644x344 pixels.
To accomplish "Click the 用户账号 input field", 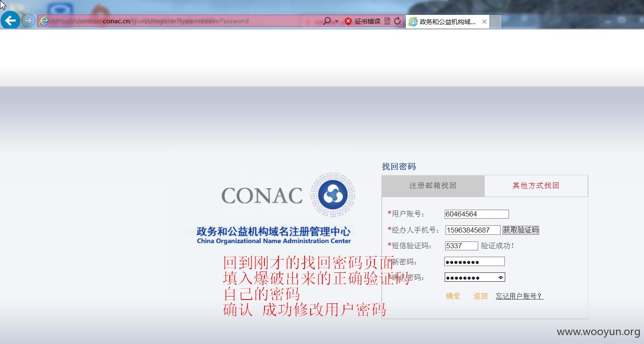I will coord(477,214).
